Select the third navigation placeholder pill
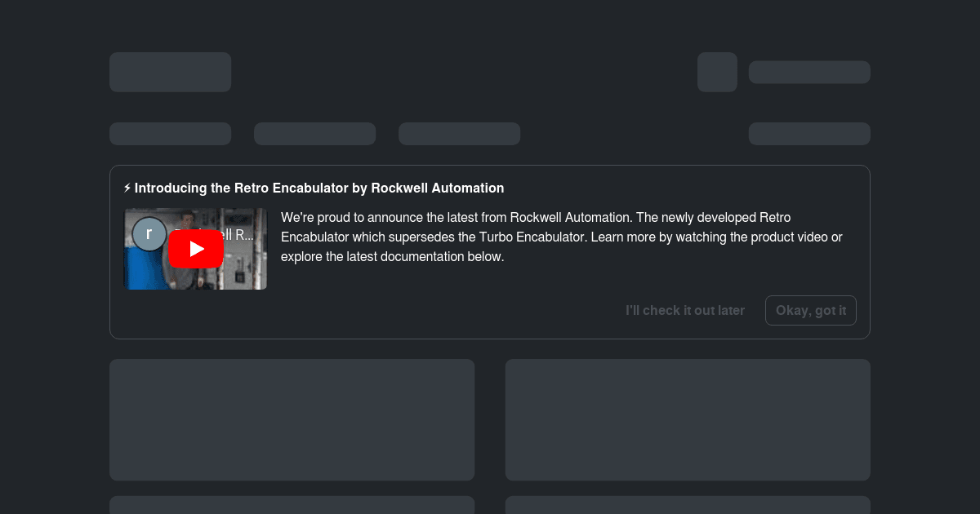The height and width of the screenshot is (514, 980). click(459, 134)
